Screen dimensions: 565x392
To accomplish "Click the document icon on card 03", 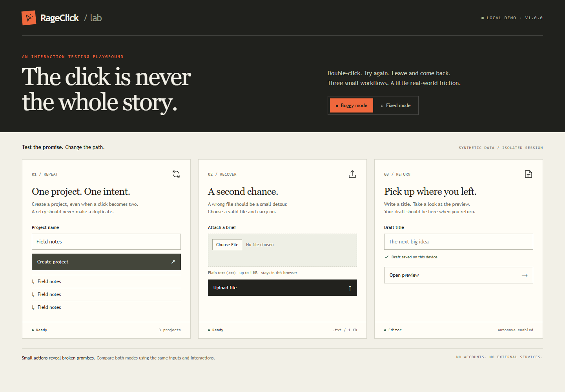I will click(529, 174).
